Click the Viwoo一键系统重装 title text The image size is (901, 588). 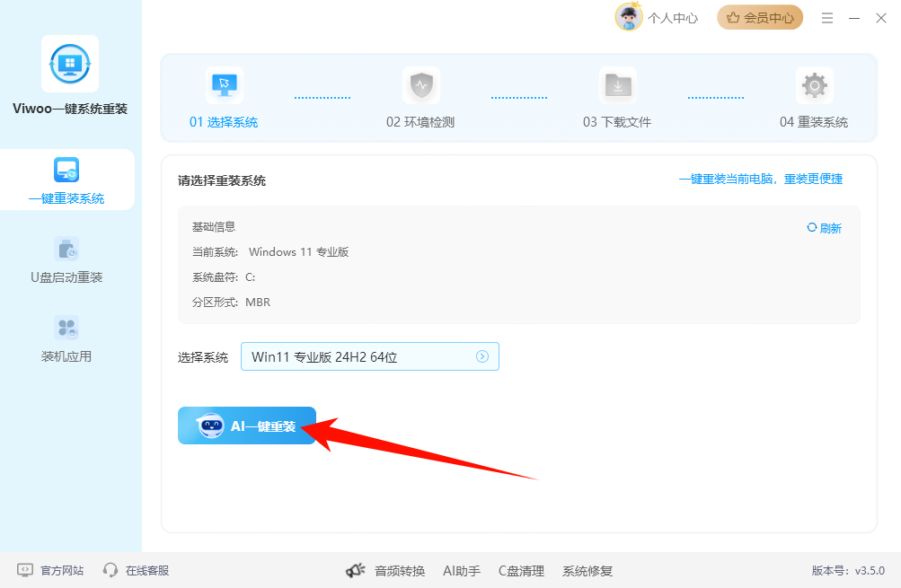pyautogui.click(x=70, y=110)
